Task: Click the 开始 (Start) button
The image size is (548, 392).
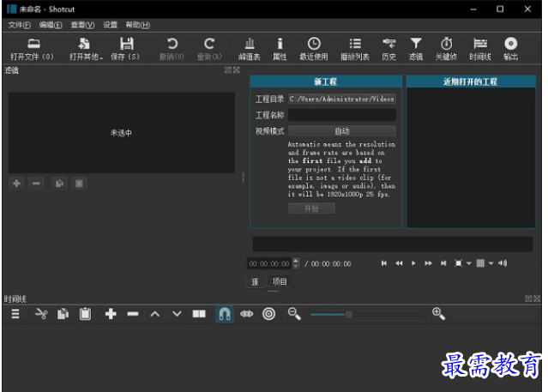Action: 311,208
